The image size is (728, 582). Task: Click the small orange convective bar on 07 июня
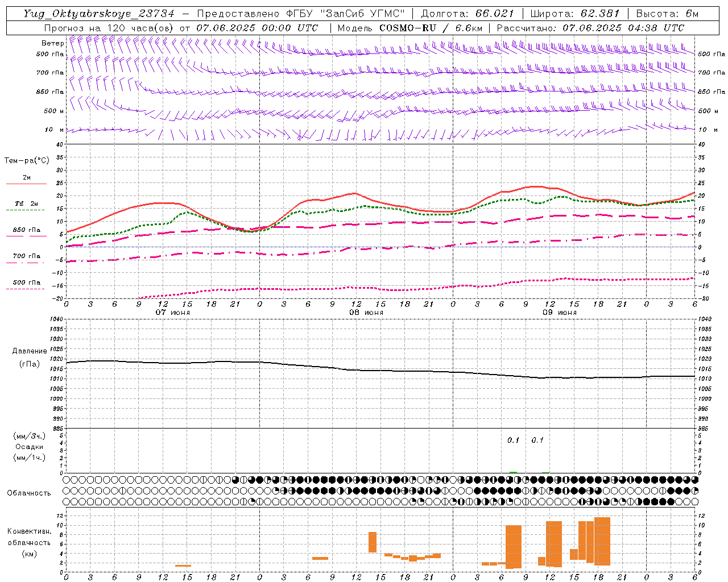point(183,566)
